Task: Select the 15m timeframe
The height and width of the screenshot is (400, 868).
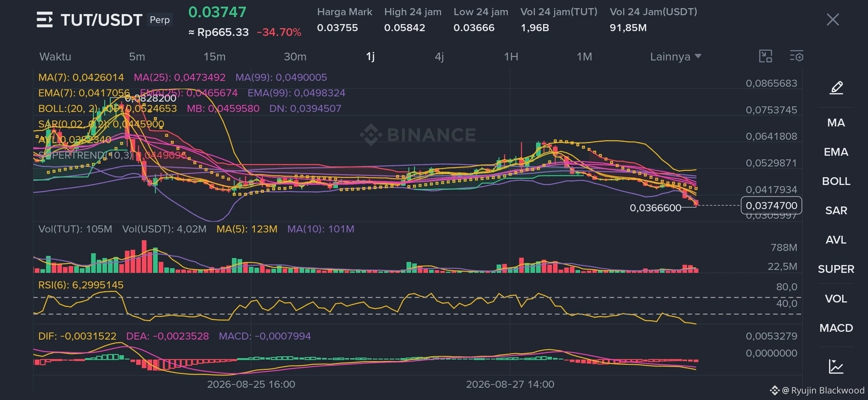Action: point(214,57)
